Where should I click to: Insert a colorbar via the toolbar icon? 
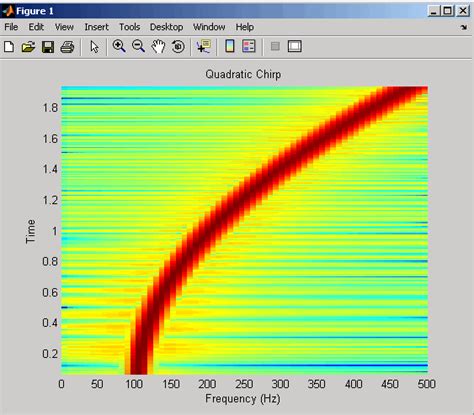(230, 46)
